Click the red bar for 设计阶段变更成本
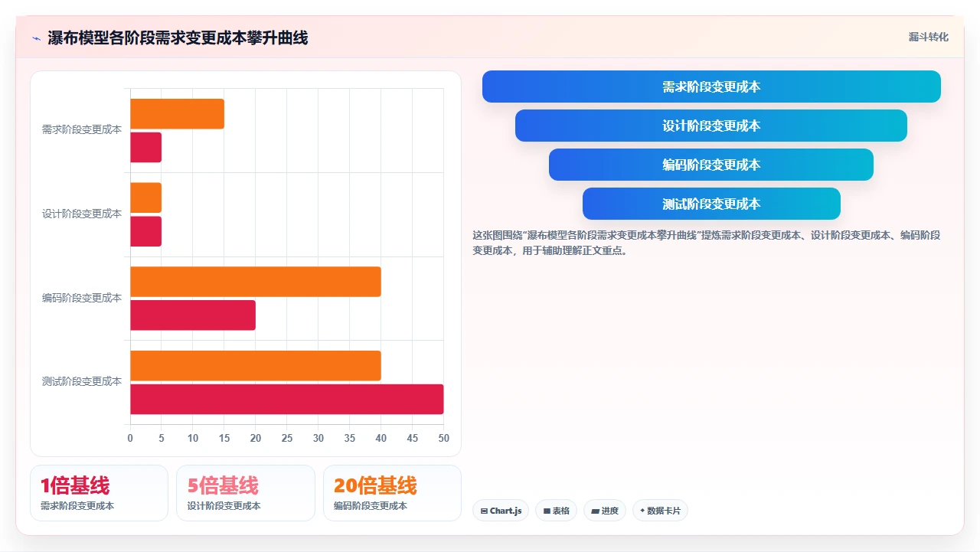 (x=145, y=231)
